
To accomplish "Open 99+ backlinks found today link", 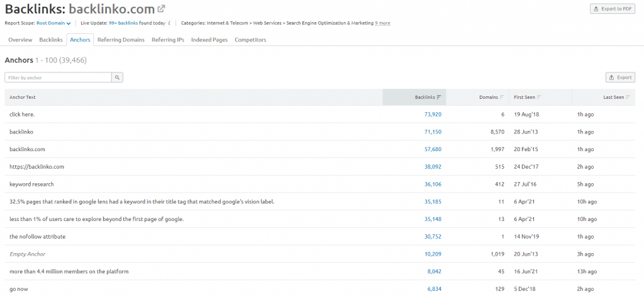I will pos(123,23).
